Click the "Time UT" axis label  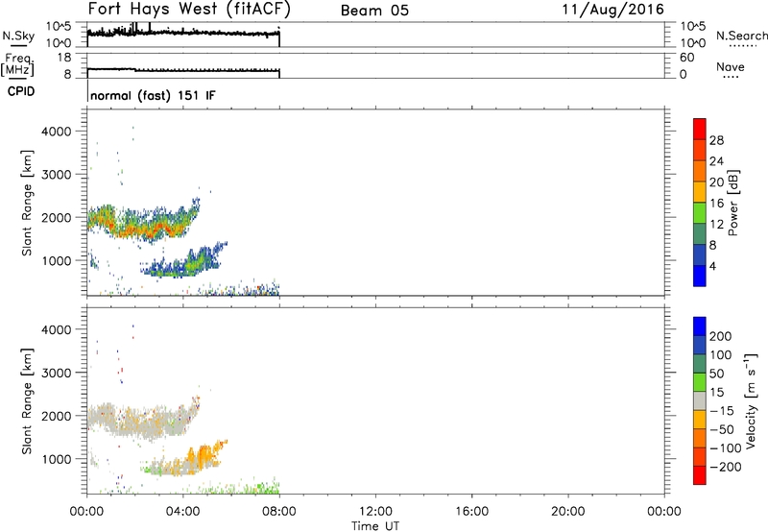(375, 525)
